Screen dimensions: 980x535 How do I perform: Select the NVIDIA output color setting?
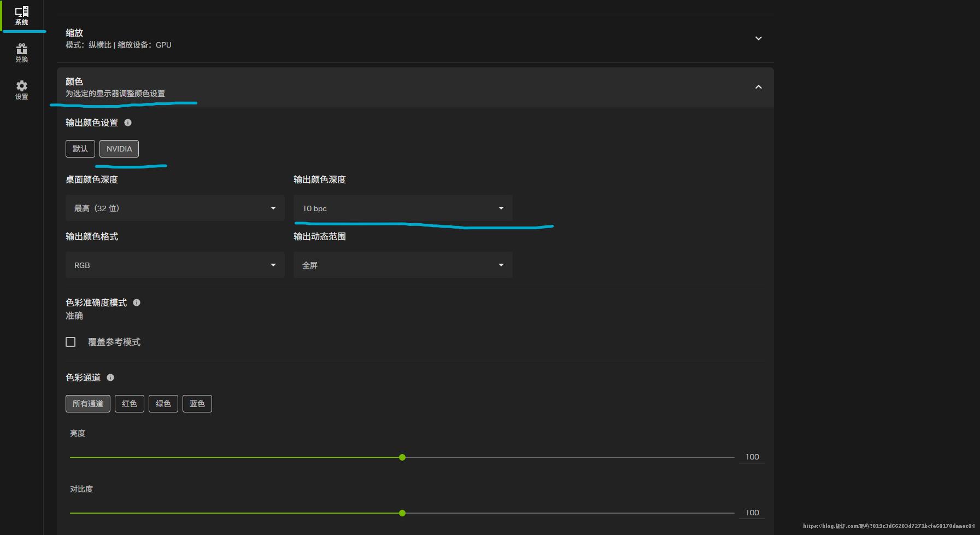[x=119, y=148]
